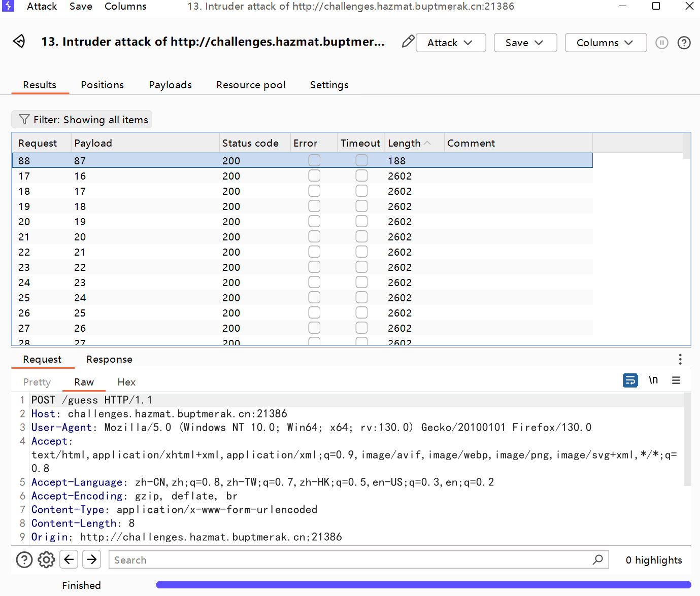Click the filter funnel icon
The height and width of the screenshot is (596, 700).
tap(24, 119)
